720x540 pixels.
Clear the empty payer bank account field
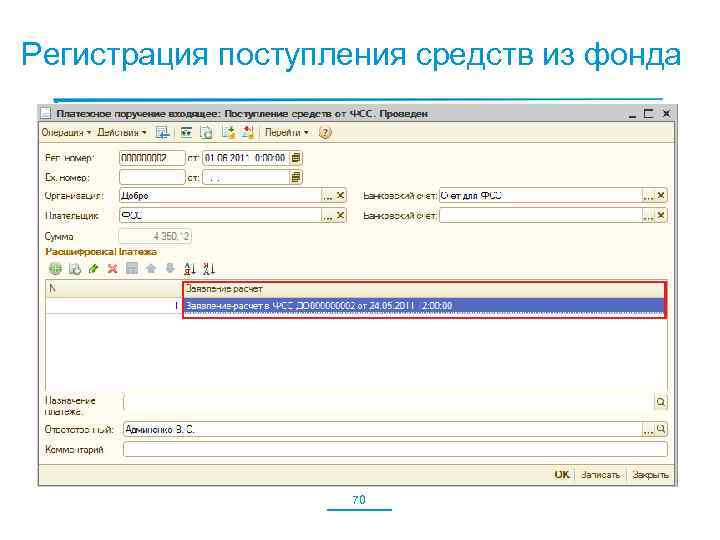pos(661,216)
